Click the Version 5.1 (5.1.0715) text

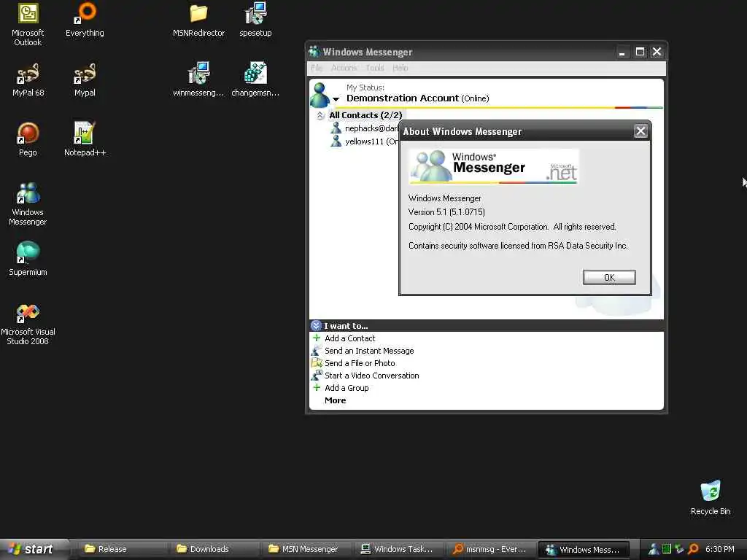pos(446,212)
